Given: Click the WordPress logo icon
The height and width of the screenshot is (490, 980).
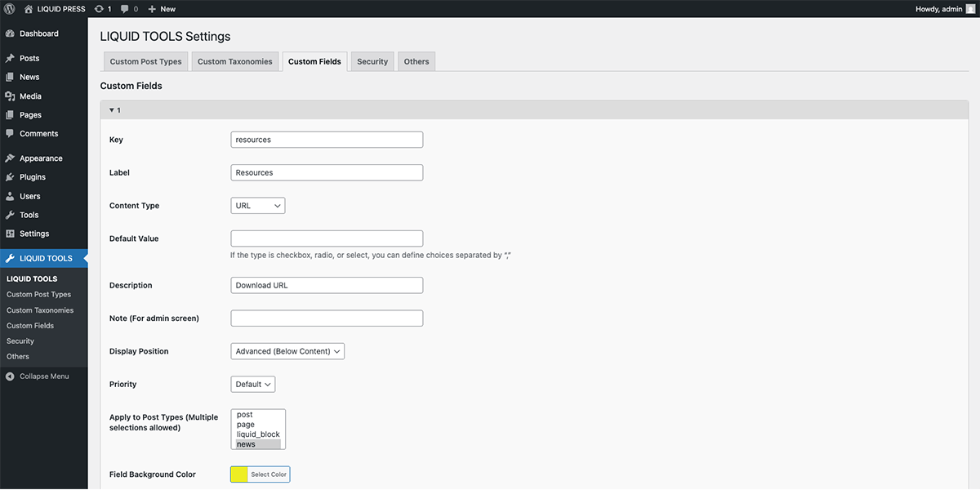Looking at the screenshot, I should [11, 9].
